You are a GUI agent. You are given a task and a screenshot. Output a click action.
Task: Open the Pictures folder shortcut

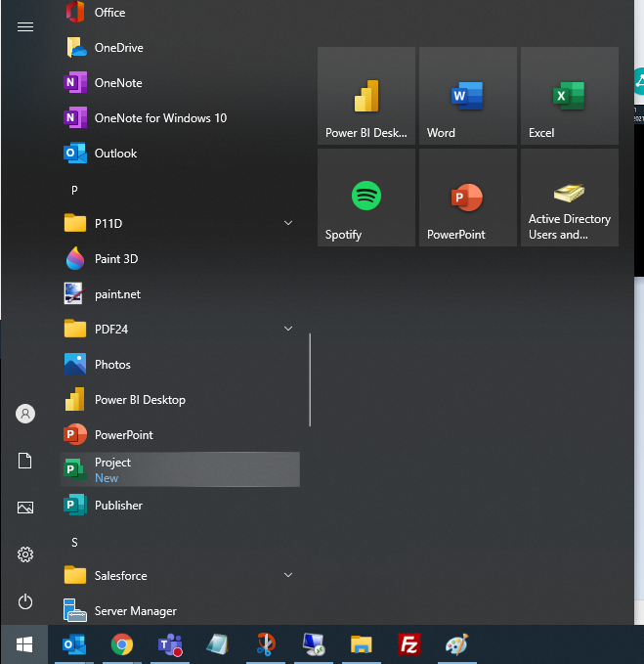[25, 508]
